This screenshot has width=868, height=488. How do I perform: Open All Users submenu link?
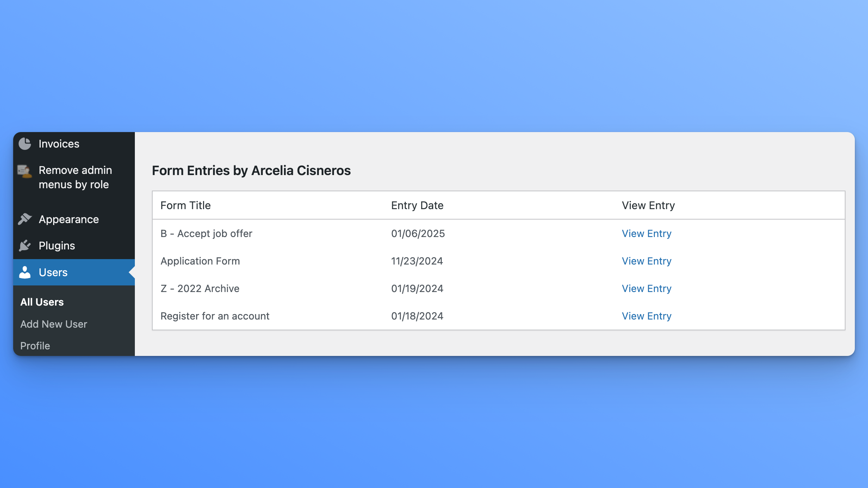[42, 302]
